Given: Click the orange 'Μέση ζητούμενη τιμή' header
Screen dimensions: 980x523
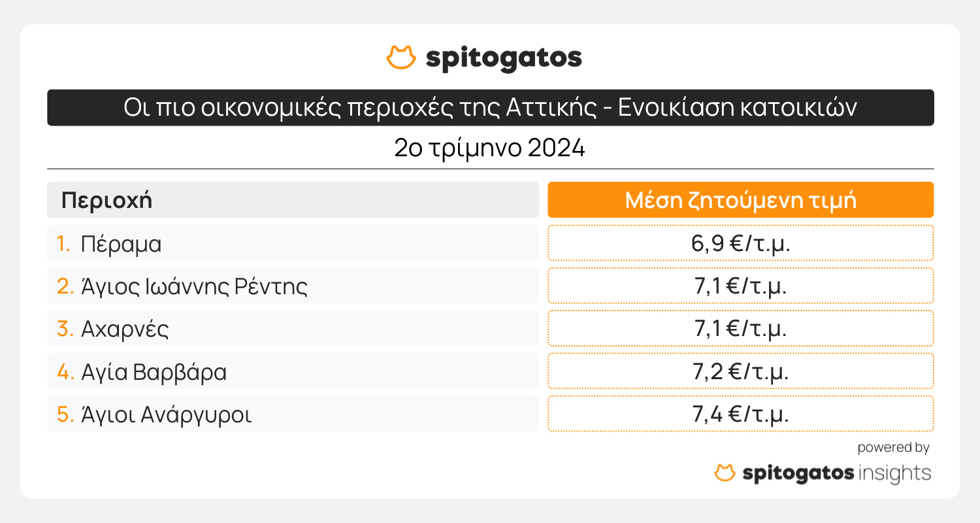Looking at the screenshot, I should [x=740, y=200].
